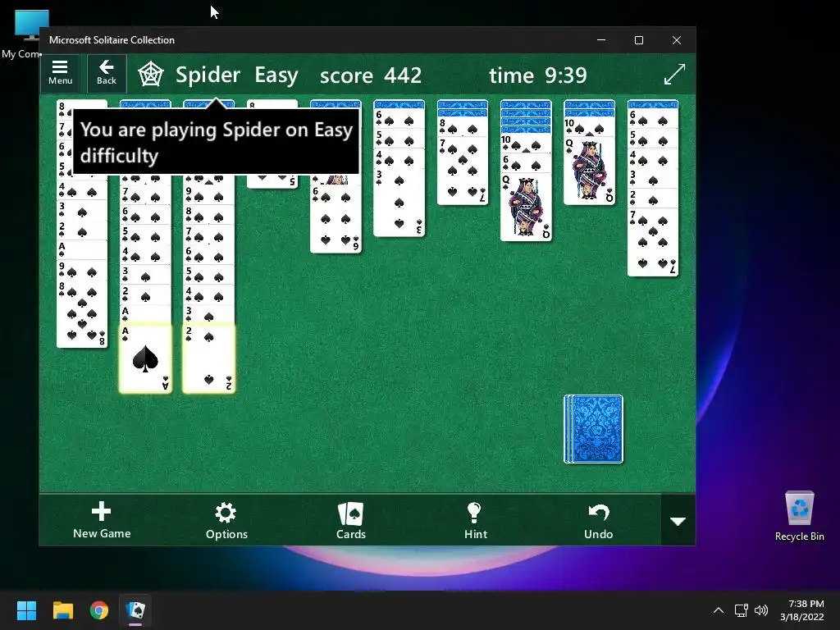Click the 7 of spades ending the last column
This screenshot has height=630, width=840.
pyautogui.click(x=653, y=242)
